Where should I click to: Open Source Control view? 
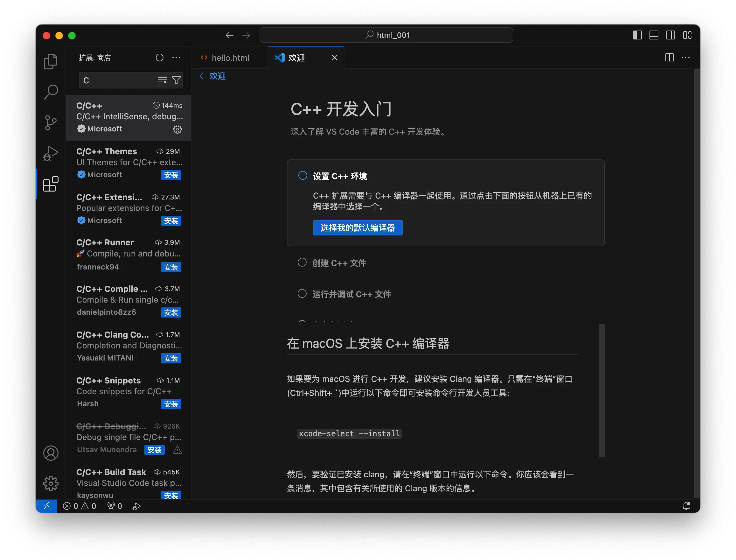coord(51,123)
